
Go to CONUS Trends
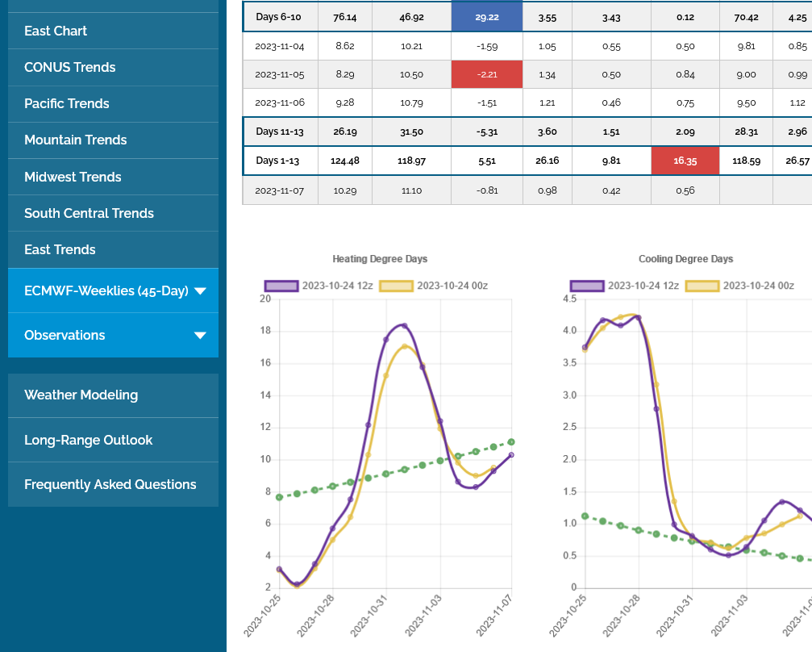click(x=69, y=67)
